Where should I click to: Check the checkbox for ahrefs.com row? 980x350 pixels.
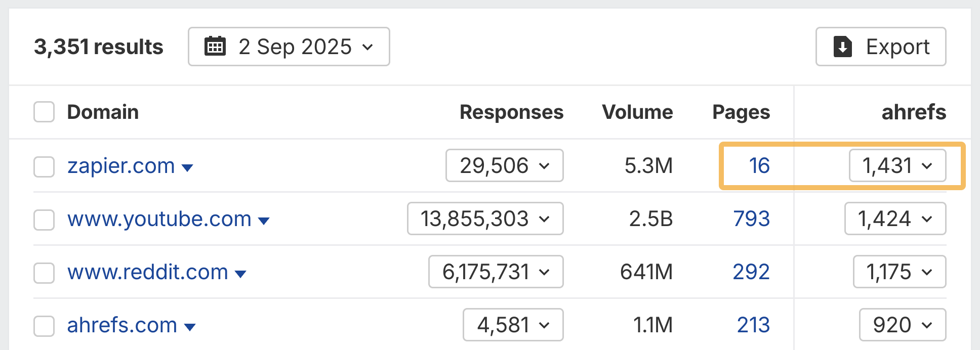click(44, 326)
